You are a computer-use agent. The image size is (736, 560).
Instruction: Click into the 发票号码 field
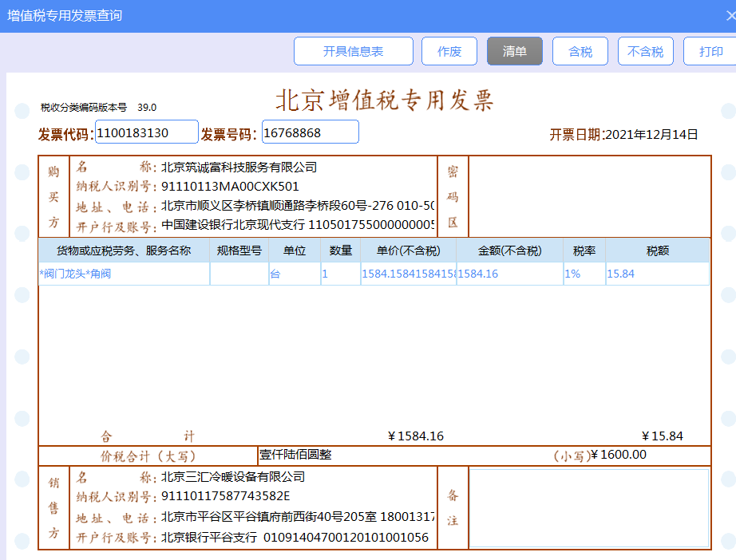[x=310, y=132]
